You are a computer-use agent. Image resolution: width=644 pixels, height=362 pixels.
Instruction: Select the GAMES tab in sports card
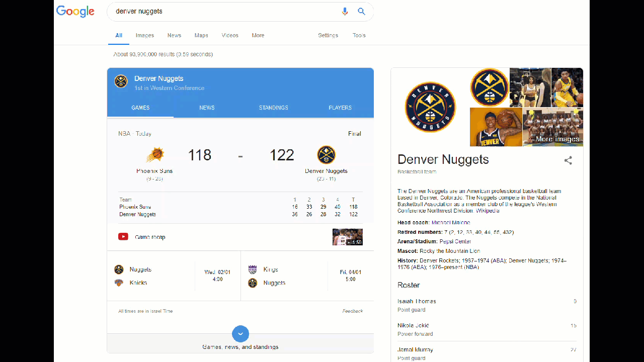click(x=140, y=108)
